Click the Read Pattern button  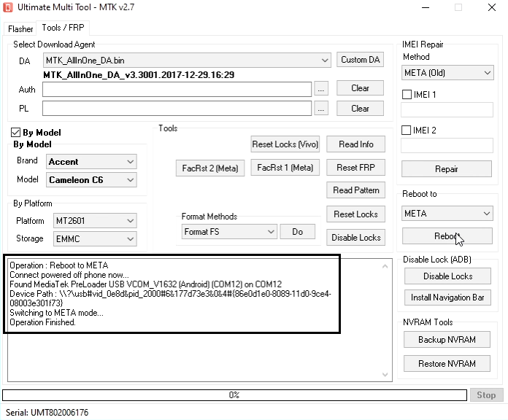click(355, 190)
